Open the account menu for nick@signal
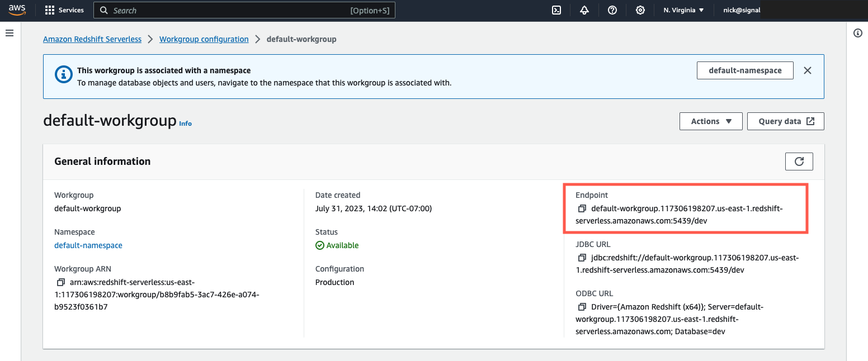The width and height of the screenshot is (868, 361). 741,9
